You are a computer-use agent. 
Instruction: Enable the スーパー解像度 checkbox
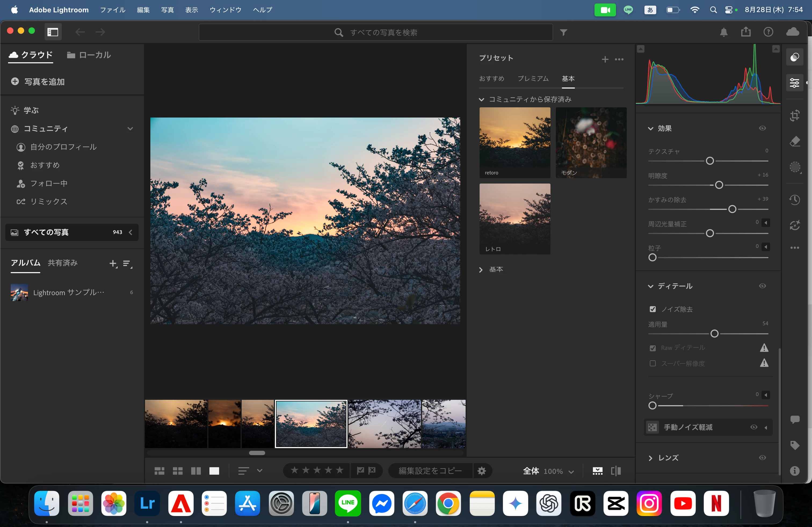click(x=652, y=363)
